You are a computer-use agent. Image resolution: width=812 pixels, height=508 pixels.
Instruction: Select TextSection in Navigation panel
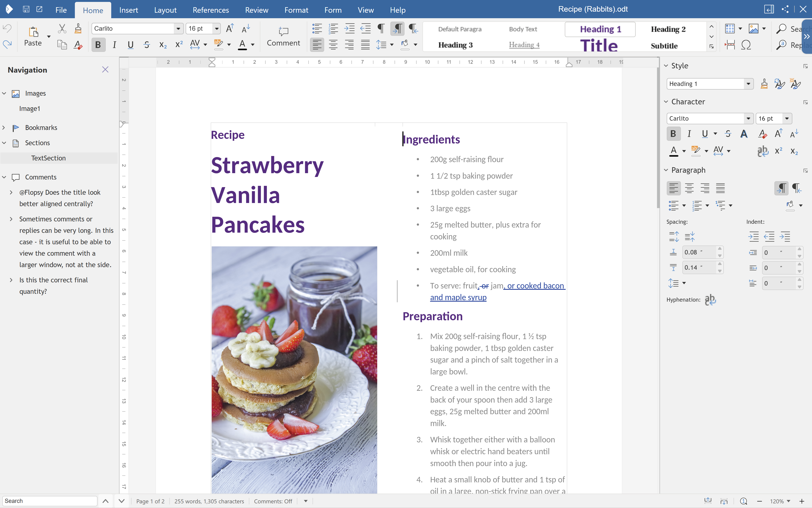48,158
